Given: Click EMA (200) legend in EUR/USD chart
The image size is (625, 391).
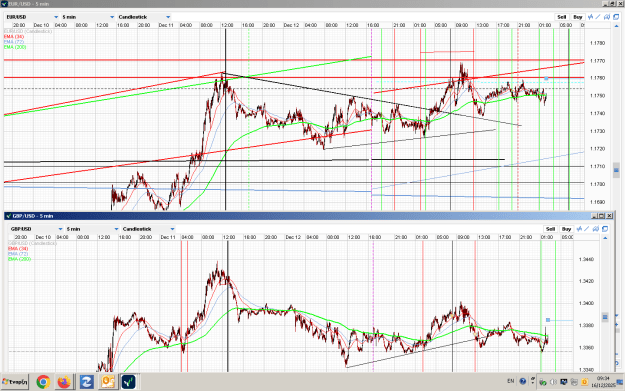Looking at the screenshot, I should [x=15, y=47].
